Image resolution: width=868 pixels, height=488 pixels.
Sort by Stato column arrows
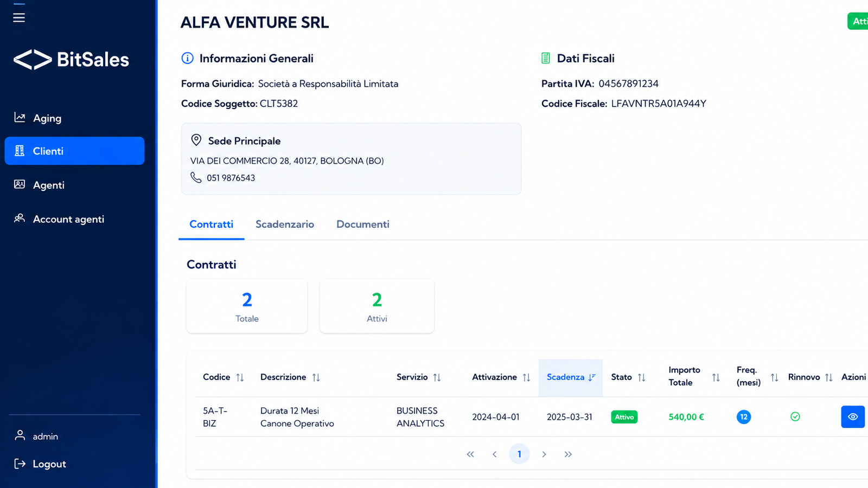click(641, 377)
